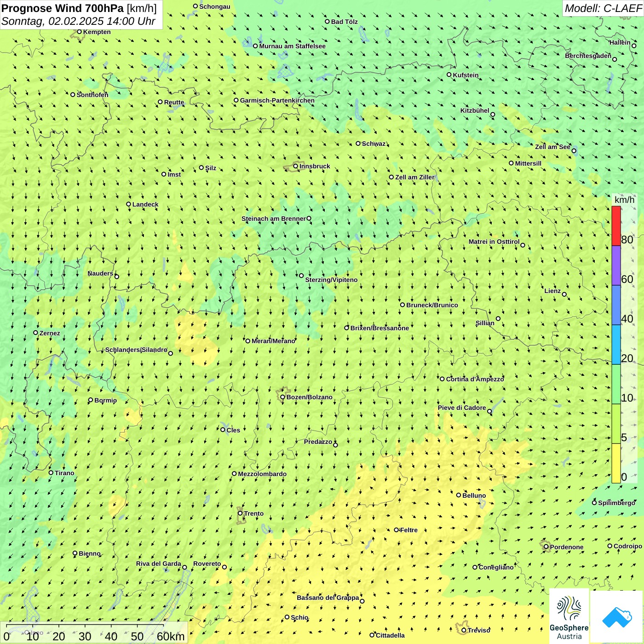Screen dimensions: 644x644
Task: Select the blue 40–60 km/h legend segment
Action: 616,305
